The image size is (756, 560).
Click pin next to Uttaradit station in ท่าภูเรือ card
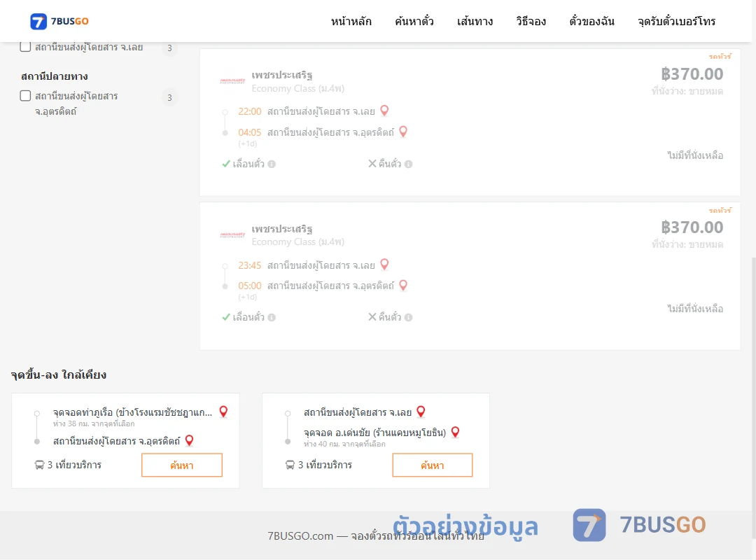[190, 440]
